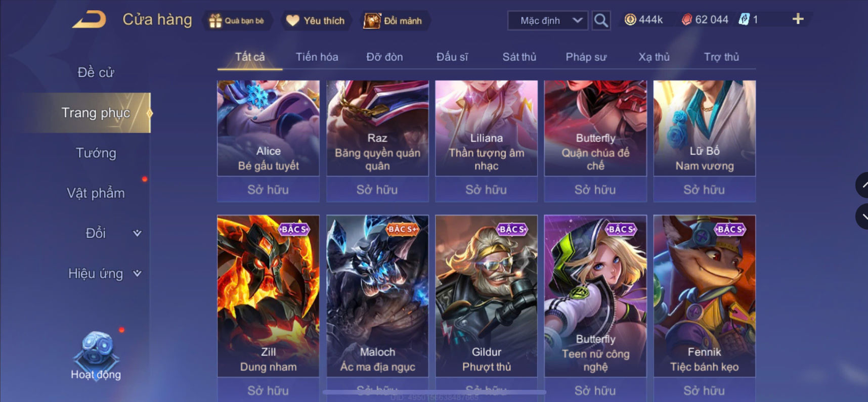Switch to the Sát thủ tab
Screen dimensions: 868x402
tap(519, 57)
